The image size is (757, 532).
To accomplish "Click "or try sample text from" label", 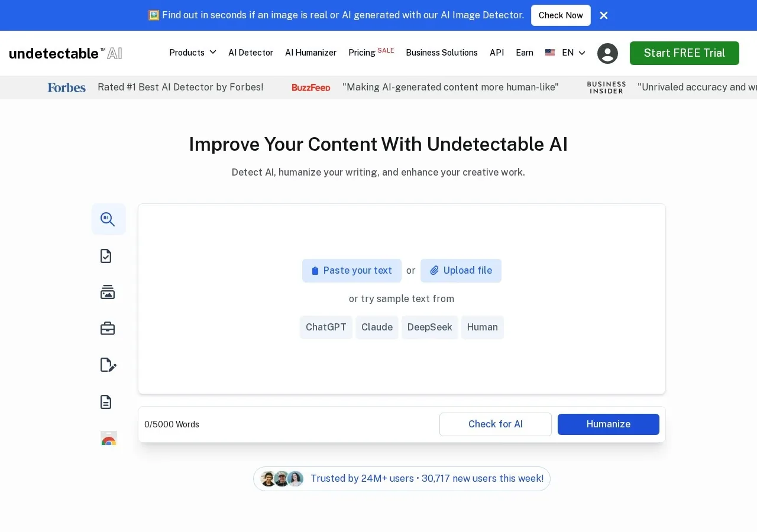I will pyautogui.click(x=402, y=299).
